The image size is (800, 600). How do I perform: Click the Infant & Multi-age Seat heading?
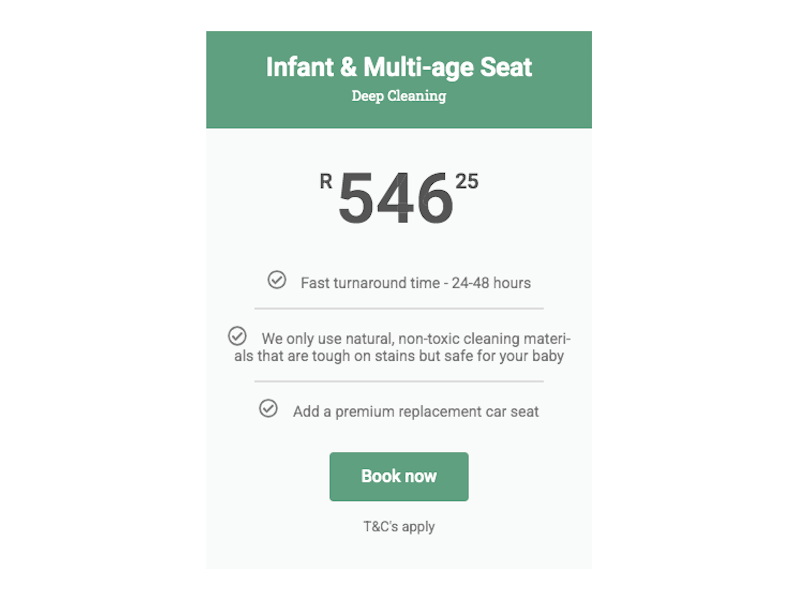(x=399, y=67)
